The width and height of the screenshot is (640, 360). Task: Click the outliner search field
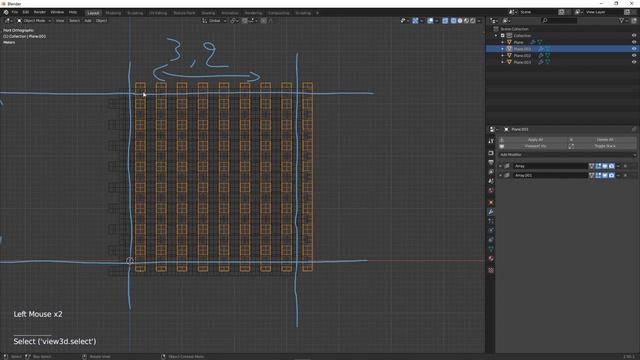pyautogui.click(x=559, y=20)
